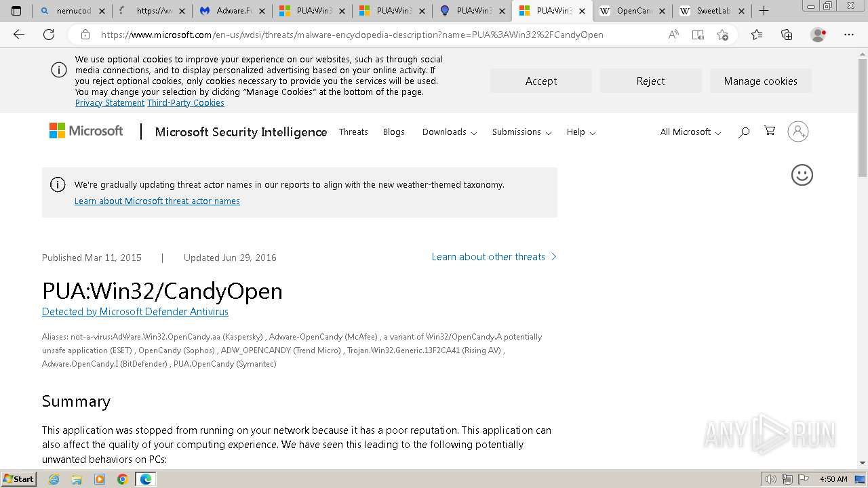868x488 pixels.
Task: Open Edge Settings and more ellipsis menu
Action: (849, 35)
